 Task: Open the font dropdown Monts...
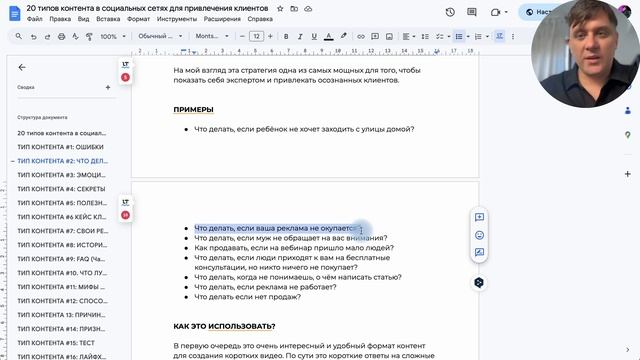click(212, 36)
